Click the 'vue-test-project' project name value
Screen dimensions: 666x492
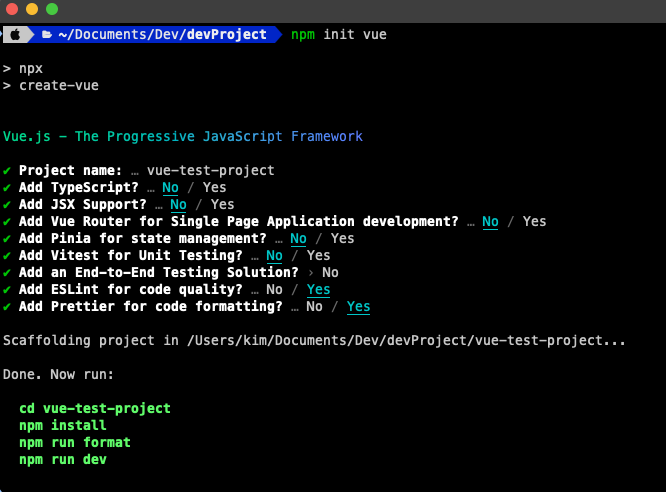[x=211, y=170]
